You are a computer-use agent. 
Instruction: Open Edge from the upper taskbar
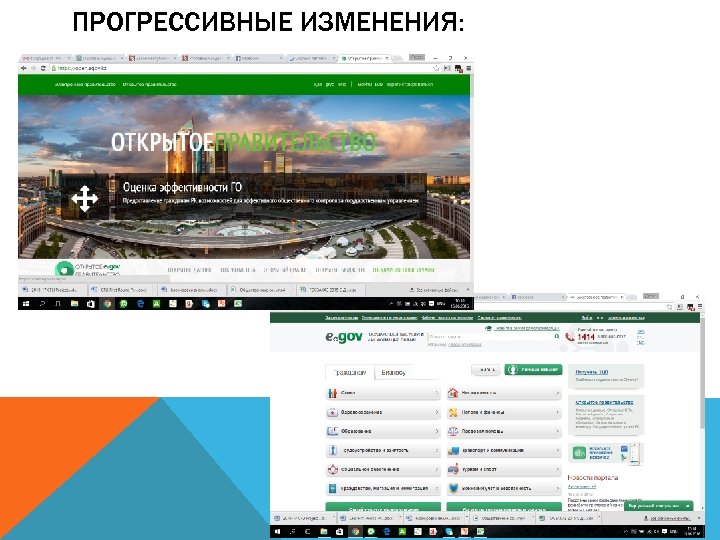pyautogui.click(x=141, y=304)
